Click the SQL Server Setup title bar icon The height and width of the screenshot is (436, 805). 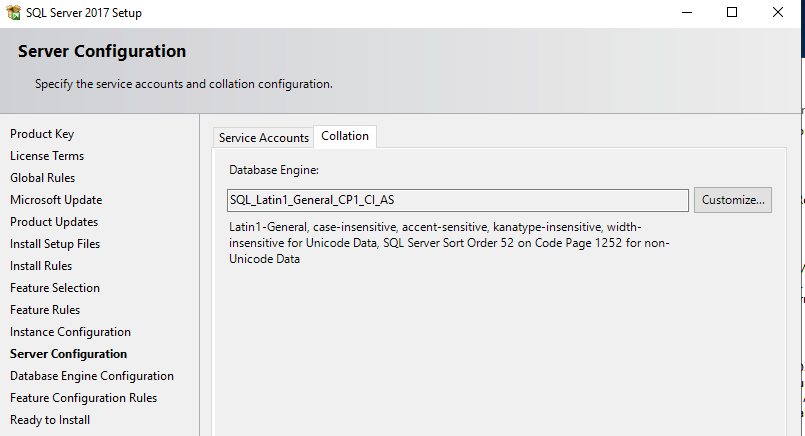point(13,12)
